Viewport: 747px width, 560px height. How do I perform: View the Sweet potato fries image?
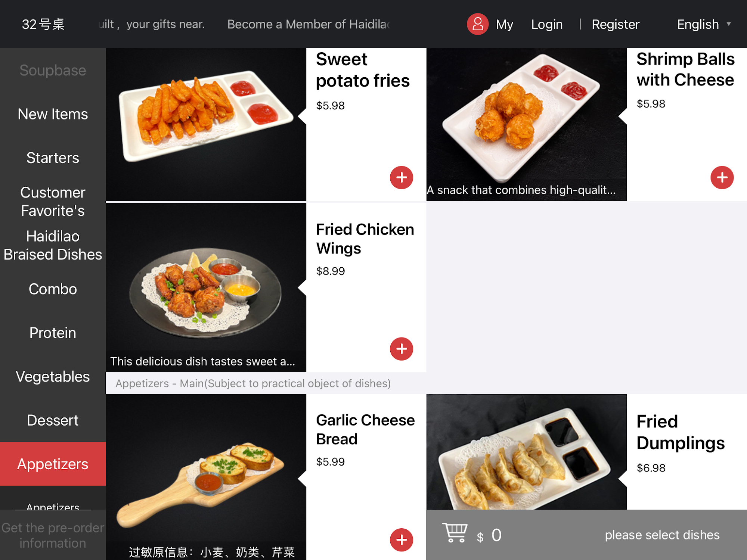pyautogui.click(x=206, y=124)
